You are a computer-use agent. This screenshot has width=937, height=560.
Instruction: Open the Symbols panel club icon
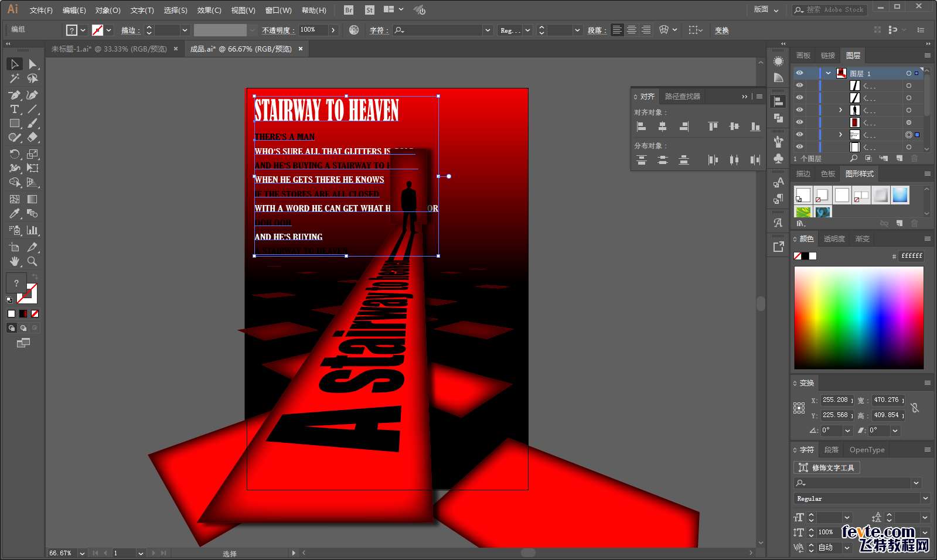[778, 158]
